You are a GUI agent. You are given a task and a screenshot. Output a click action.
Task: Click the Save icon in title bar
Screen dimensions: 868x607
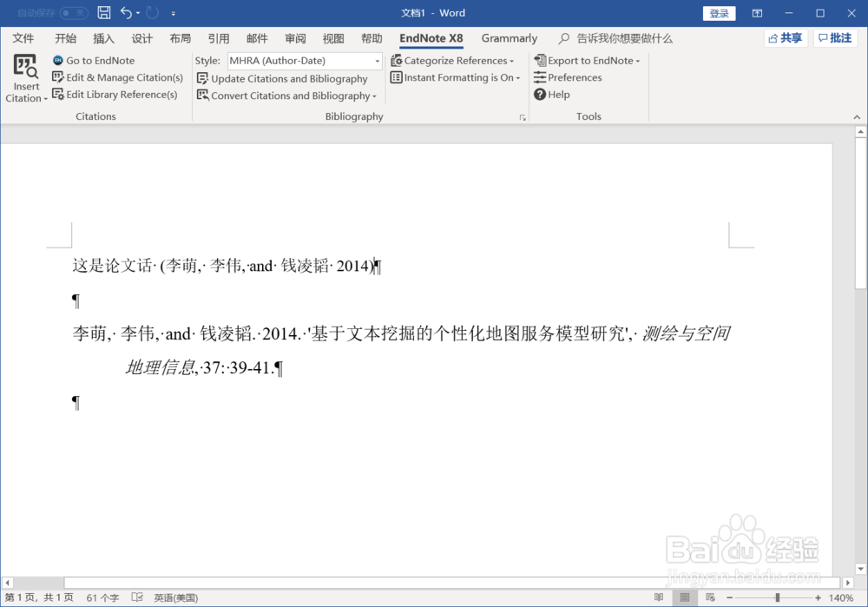(103, 13)
